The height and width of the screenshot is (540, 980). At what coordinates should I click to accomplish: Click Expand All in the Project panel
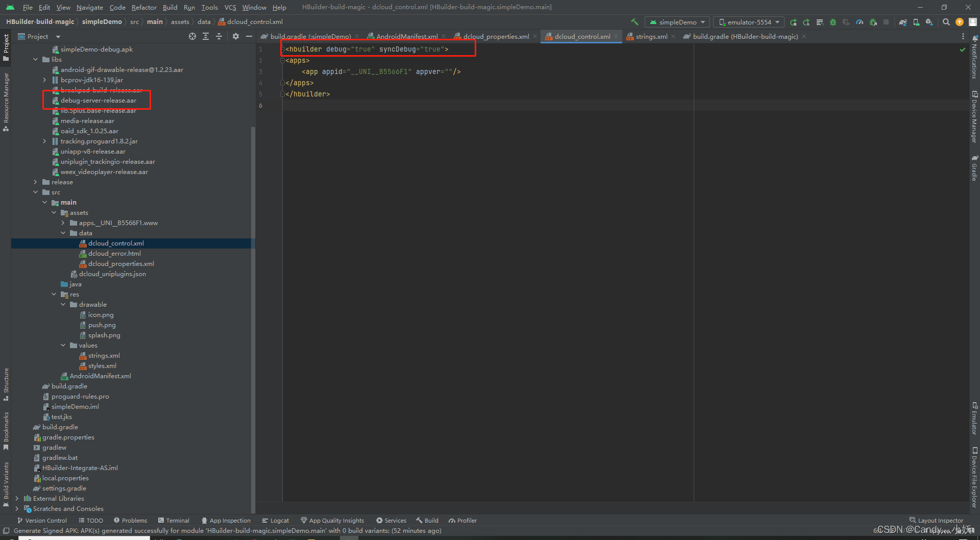pos(206,36)
